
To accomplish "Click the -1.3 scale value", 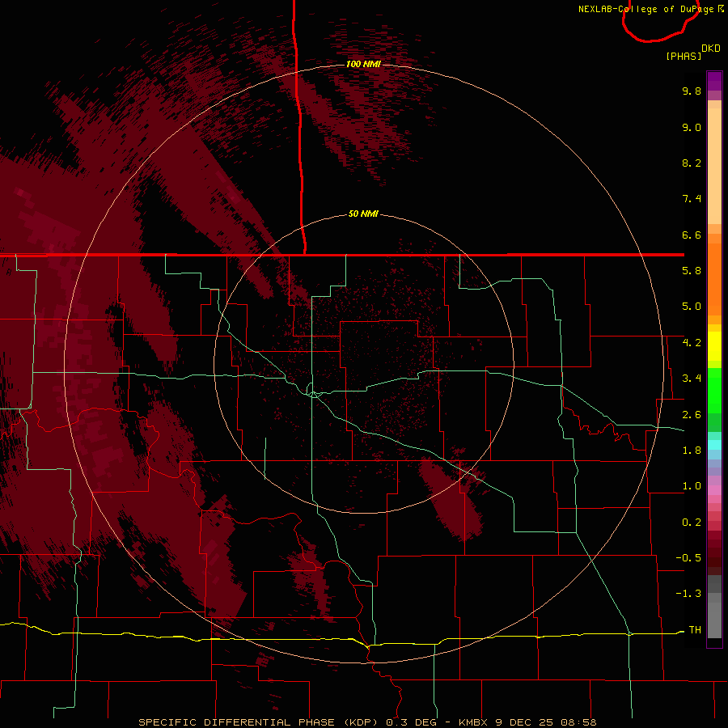I will point(688,594).
